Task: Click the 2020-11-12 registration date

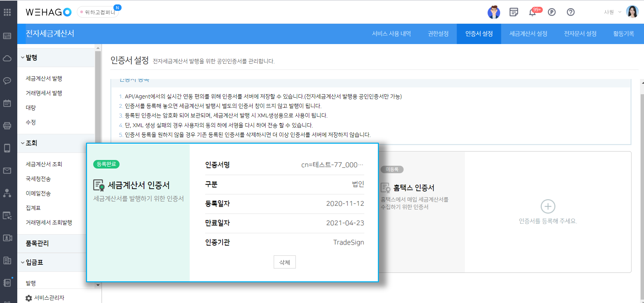Action: (x=345, y=203)
